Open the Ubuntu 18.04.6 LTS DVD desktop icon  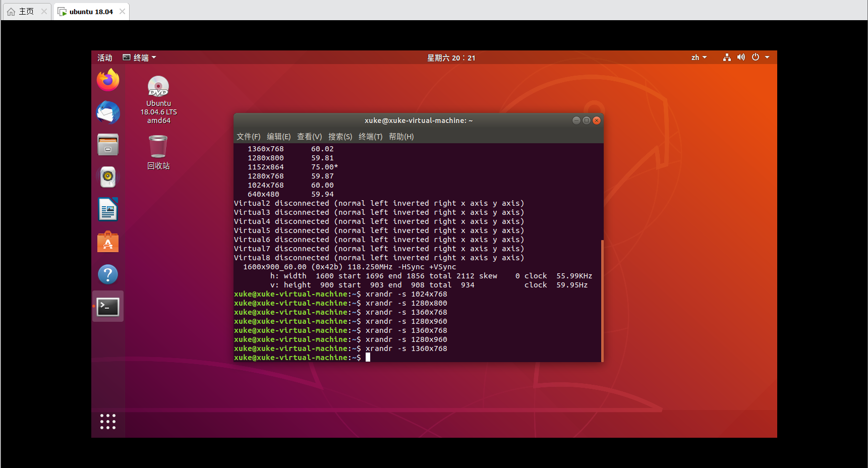coord(158,86)
